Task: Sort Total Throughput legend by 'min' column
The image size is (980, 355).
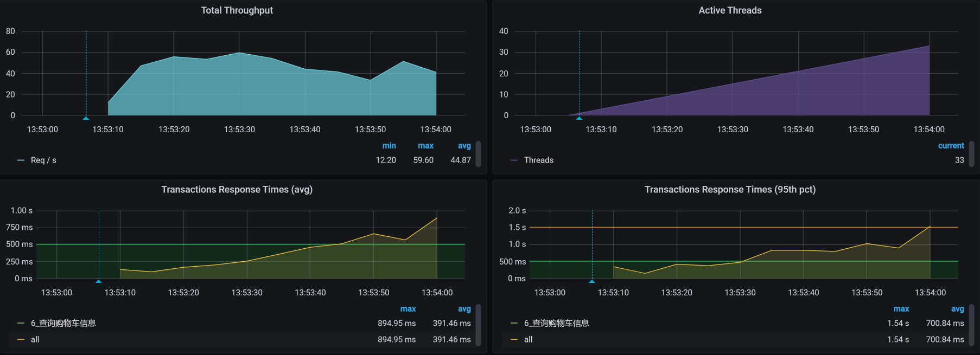Action: (389, 146)
